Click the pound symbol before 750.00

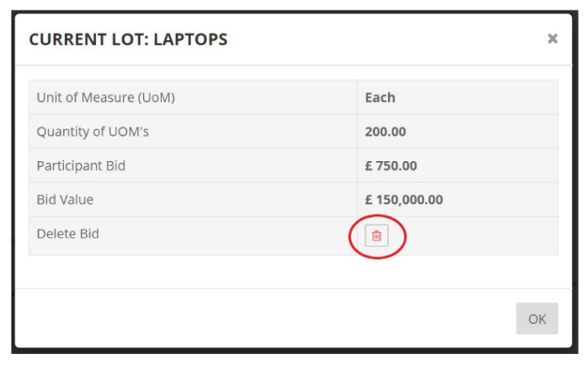click(369, 166)
